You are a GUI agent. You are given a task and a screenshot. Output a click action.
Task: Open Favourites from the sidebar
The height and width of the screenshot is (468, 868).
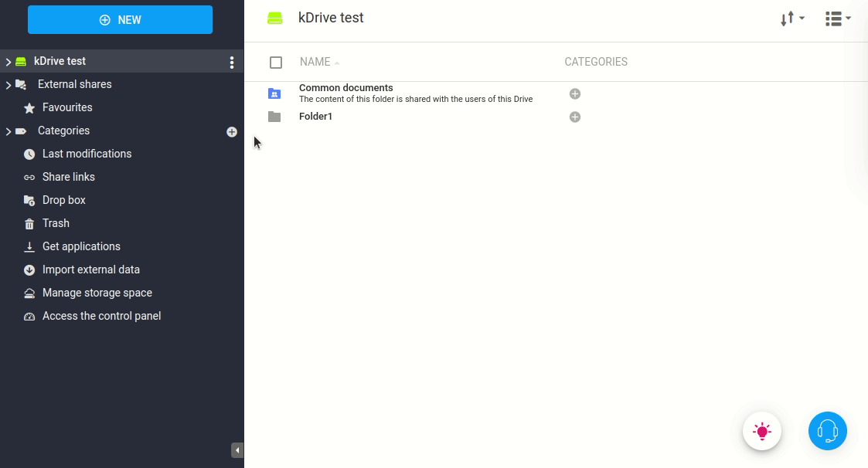[x=66, y=107]
